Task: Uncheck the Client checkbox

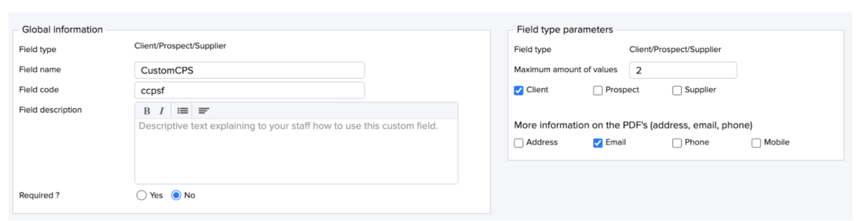Action: pyautogui.click(x=518, y=90)
